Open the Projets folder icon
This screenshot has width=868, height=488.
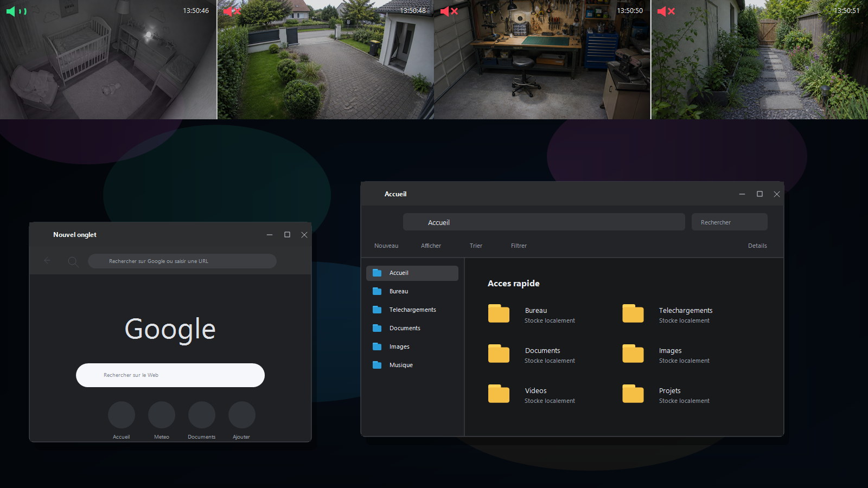coord(633,394)
